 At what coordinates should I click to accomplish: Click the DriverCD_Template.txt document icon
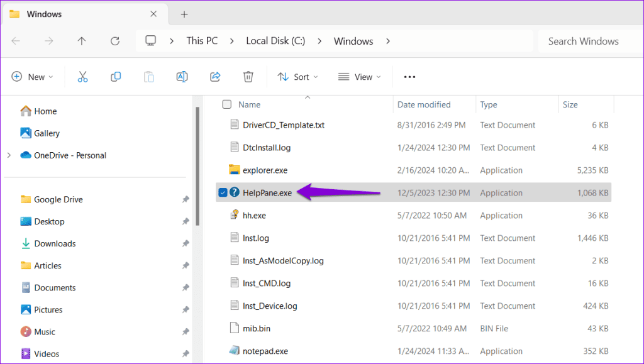point(234,124)
